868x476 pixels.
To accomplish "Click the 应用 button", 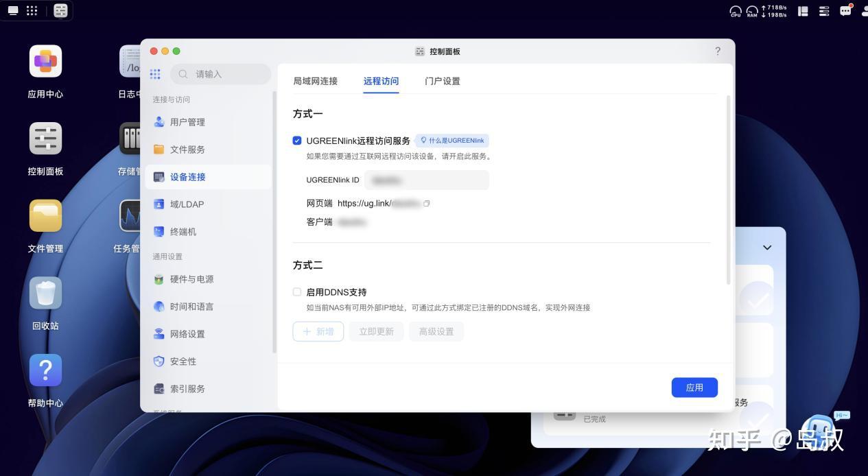I will (694, 388).
